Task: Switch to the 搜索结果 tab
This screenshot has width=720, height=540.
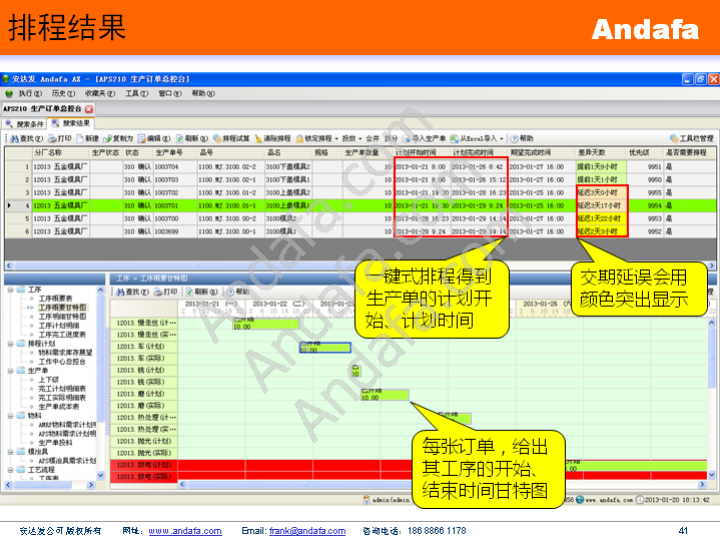Action: 71,124
